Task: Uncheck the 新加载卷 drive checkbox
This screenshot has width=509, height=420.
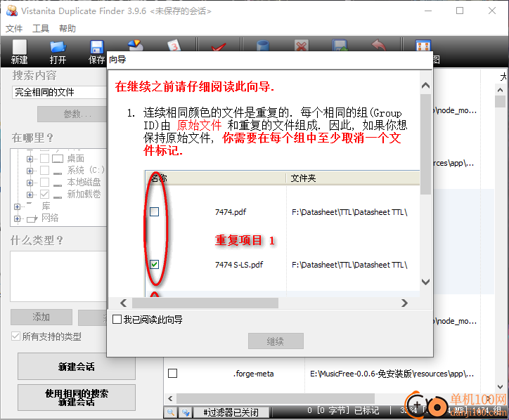Action: click(44, 195)
